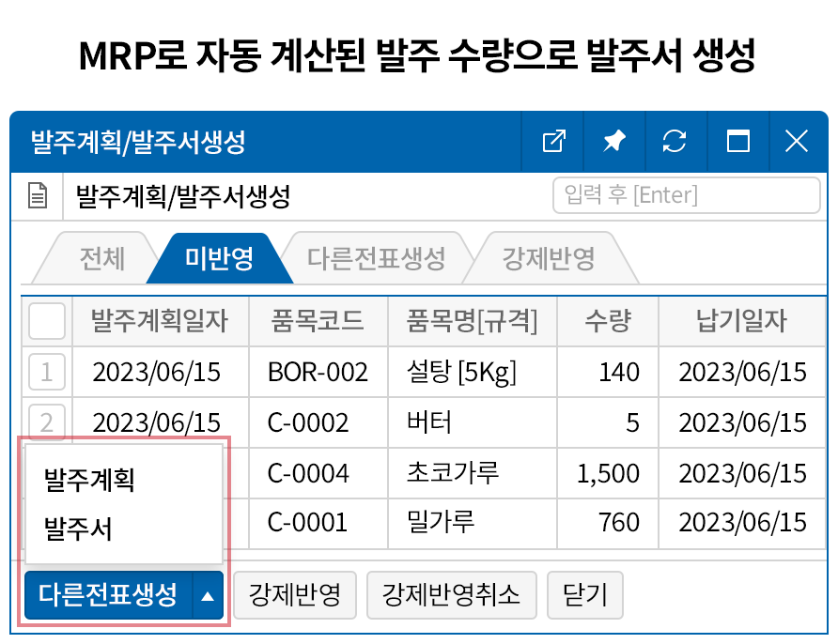Refresh the window with reload icon
The height and width of the screenshot is (644, 838).
point(675,142)
